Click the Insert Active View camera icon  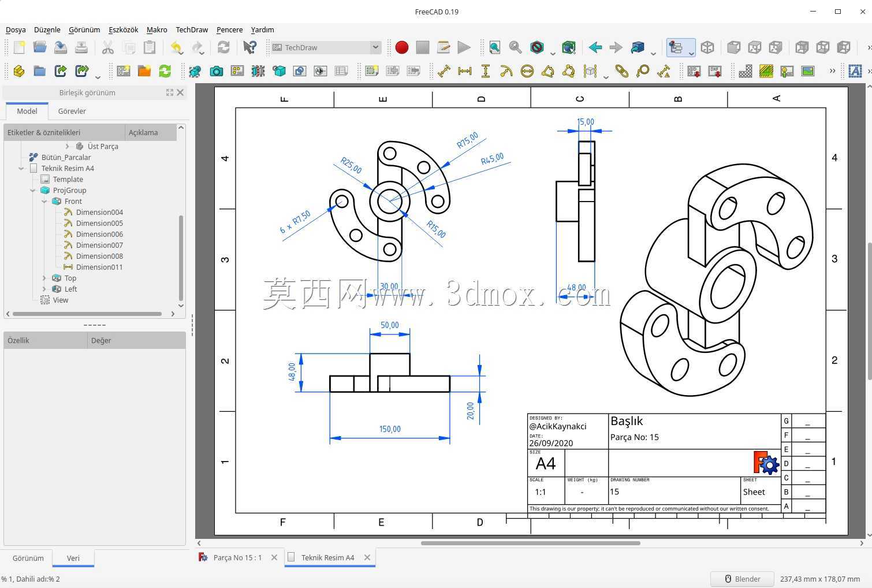[217, 71]
